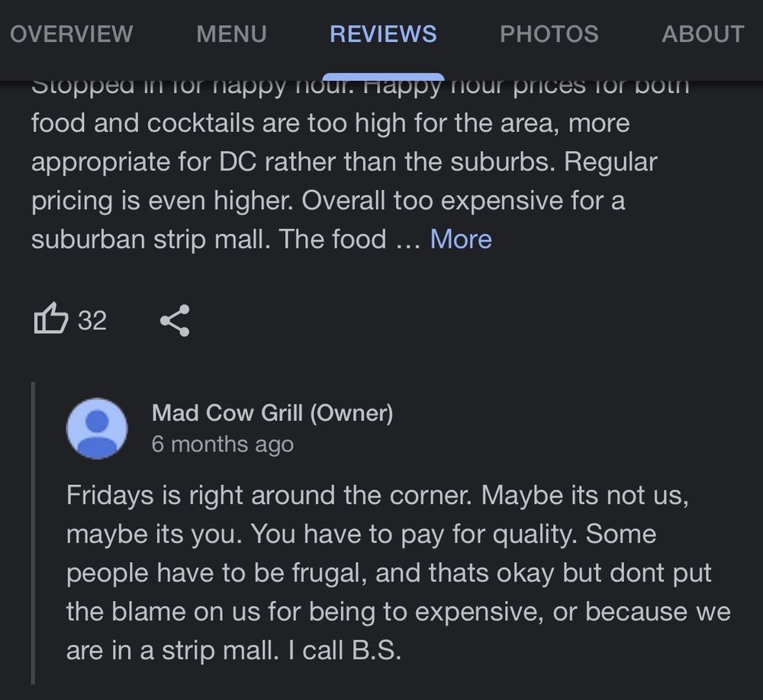Click the blue underline beneath Reviews tab
The width and height of the screenshot is (763, 700).
coord(383,76)
